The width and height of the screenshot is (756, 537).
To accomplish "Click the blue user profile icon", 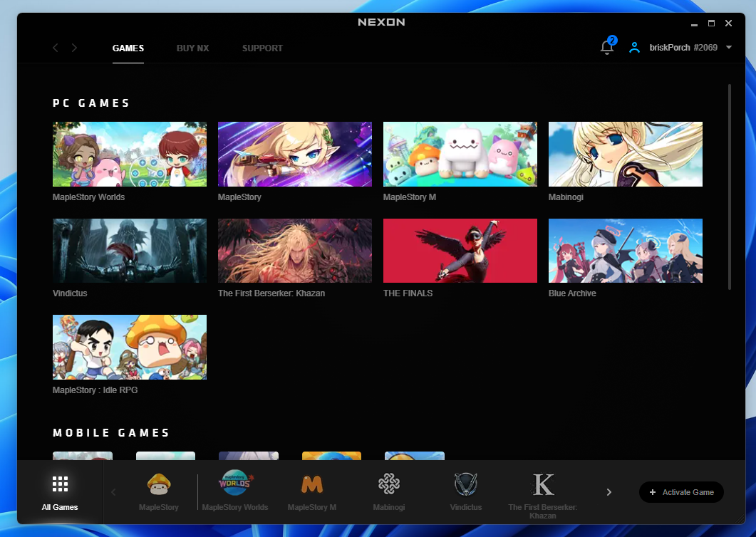I will 634,47.
